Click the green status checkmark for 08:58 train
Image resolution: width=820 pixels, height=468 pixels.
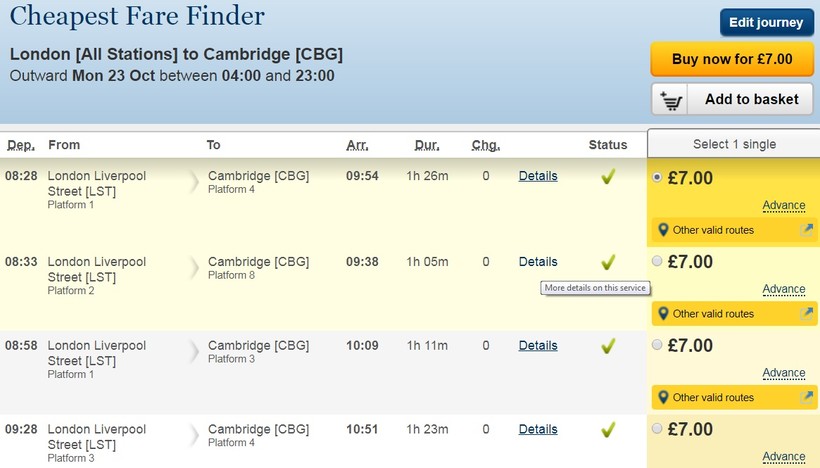607,346
